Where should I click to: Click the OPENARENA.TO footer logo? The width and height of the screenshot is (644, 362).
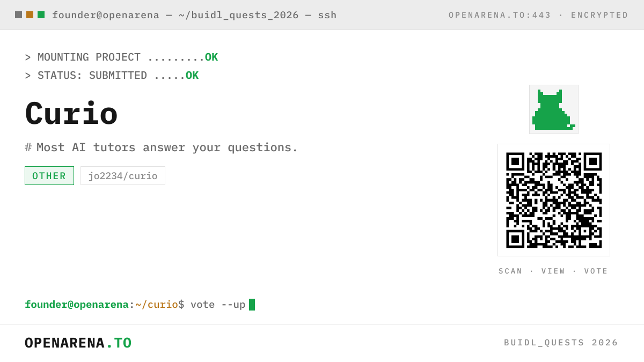[x=78, y=343]
